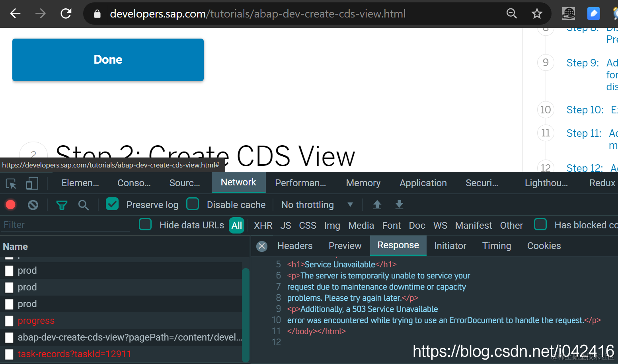Close the request details pane
The height and width of the screenshot is (364, 618).
pos(262,246)
